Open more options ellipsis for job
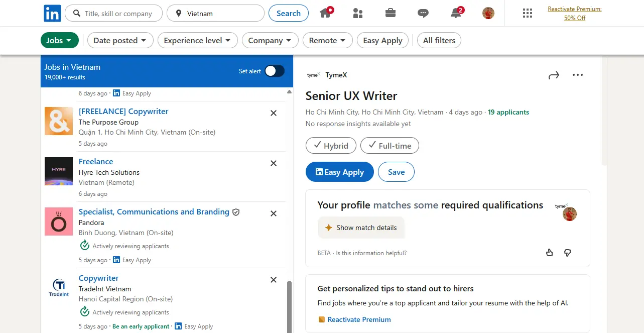 click(578, 75)
